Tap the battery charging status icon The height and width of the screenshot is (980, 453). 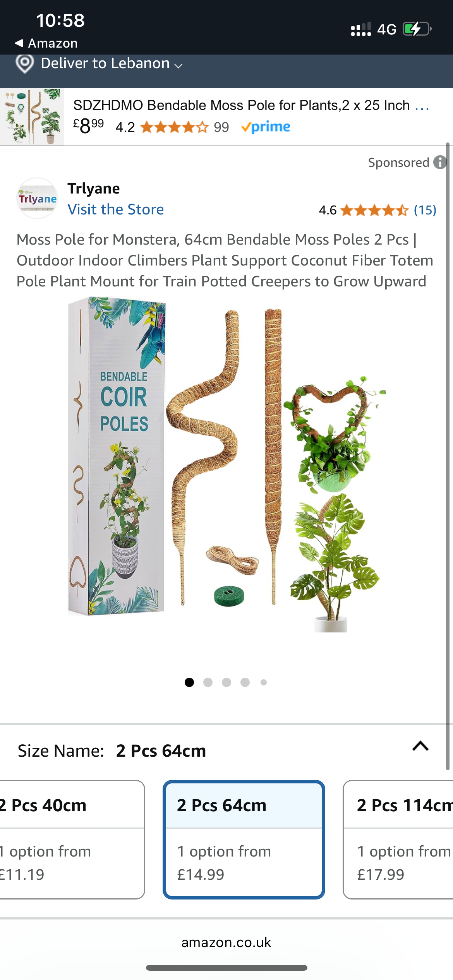click(x=417, y=29)
